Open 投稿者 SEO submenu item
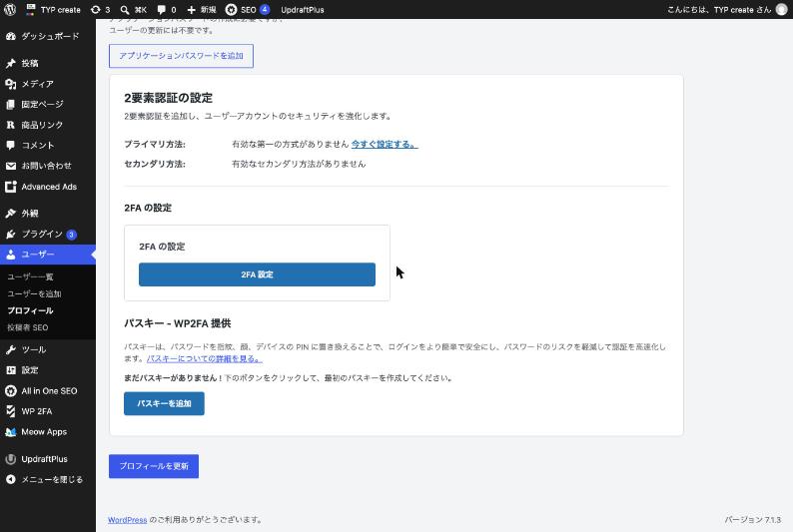 coord(28,327)
